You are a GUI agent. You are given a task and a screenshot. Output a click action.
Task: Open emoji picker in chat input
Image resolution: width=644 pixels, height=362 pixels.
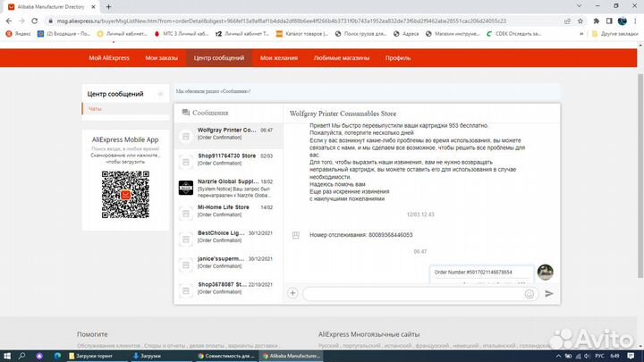point(529,293)
